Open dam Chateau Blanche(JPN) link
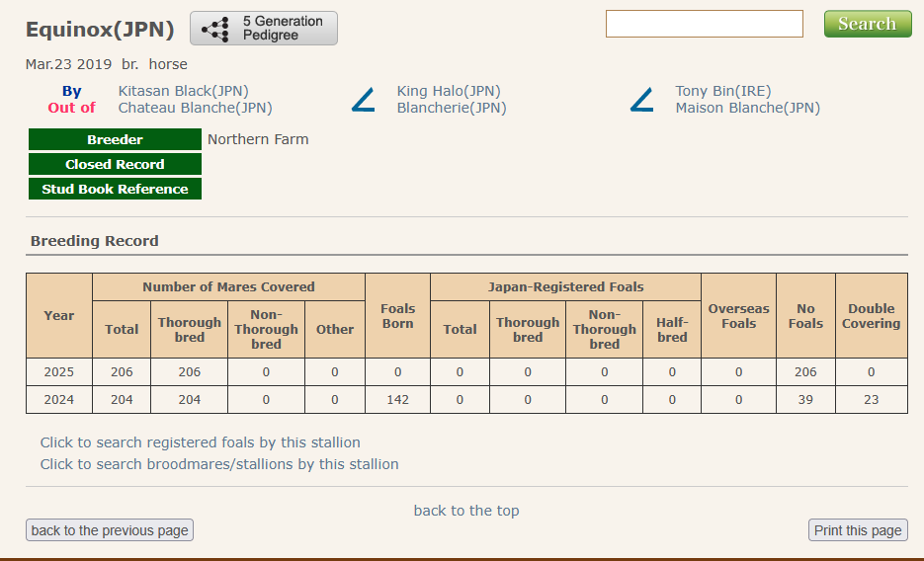Viewport: 924px width, 561px height. click(195, 108)
